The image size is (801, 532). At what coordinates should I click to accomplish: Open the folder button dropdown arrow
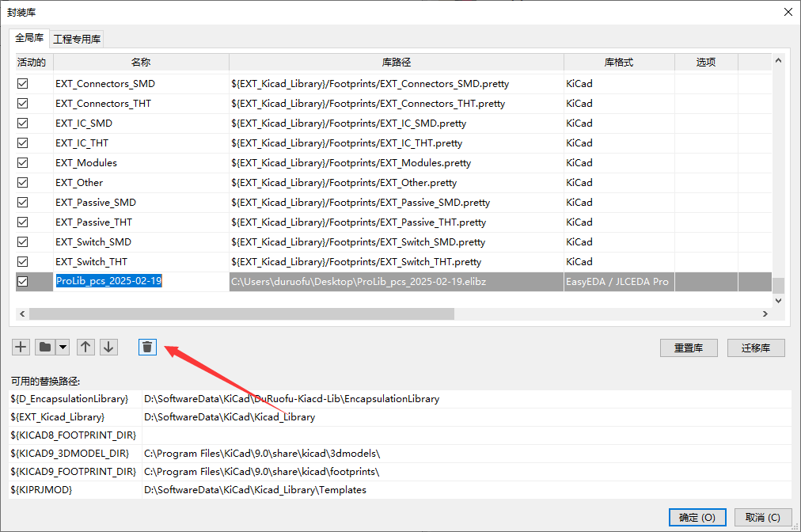pos(62,347)
